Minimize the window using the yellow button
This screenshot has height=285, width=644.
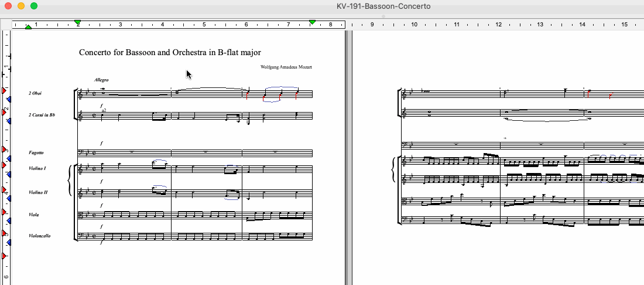[21, 6]
